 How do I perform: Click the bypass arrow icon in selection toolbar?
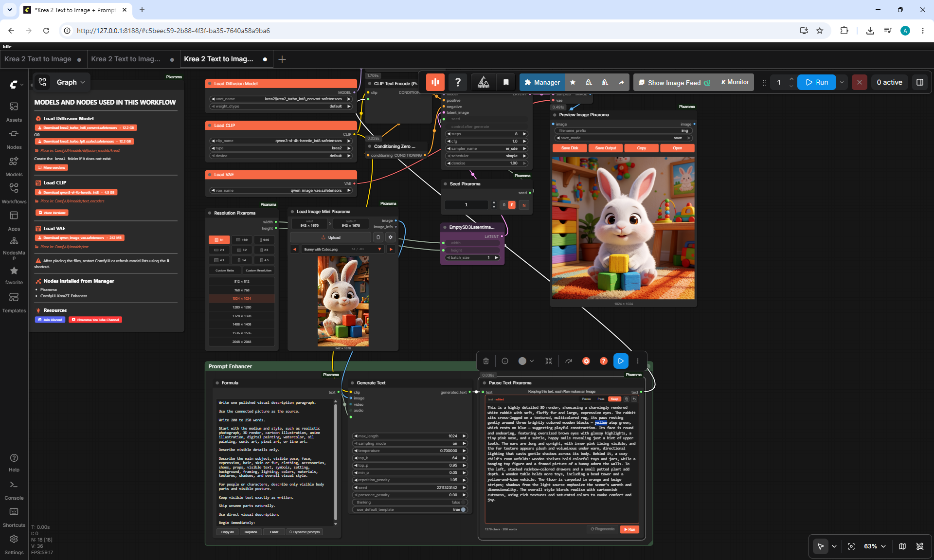coord(569,361)
